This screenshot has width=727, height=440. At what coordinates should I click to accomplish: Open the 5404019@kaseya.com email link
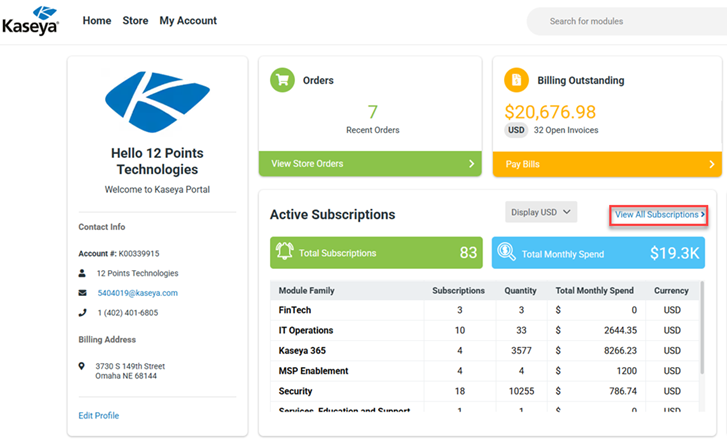[138, 293]
